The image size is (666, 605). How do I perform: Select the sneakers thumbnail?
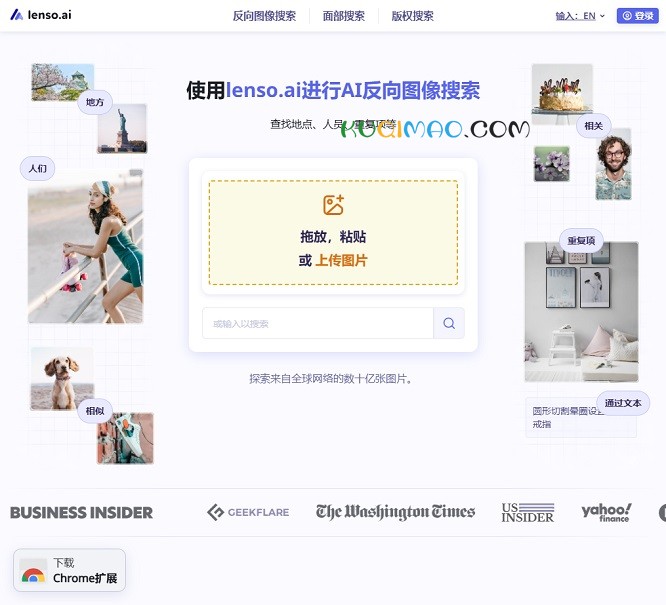point(125,438)
